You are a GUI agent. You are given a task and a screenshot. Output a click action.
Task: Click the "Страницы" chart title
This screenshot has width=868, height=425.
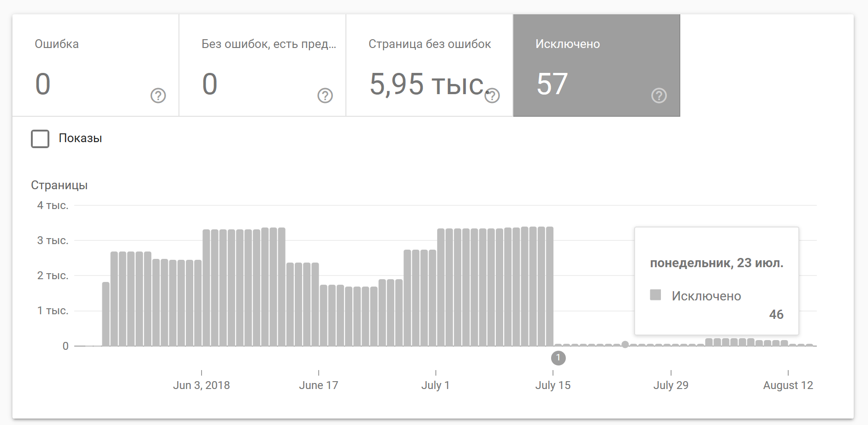59,185
